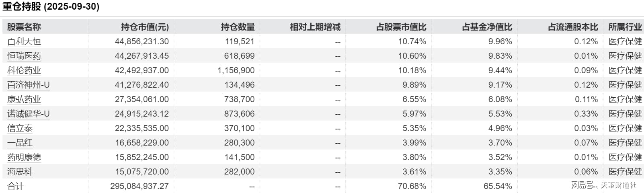Click the 信立泰 stock name
The width and height of the screenshot is (644, 193).
click(20, 128)
